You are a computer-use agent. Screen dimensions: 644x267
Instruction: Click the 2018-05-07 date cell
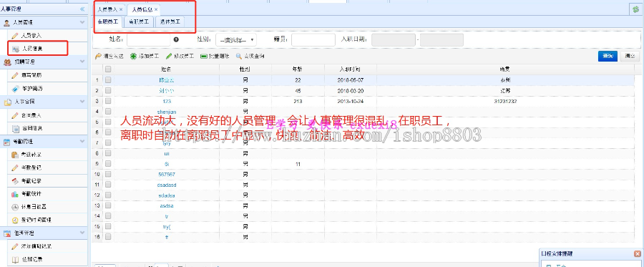351,80
